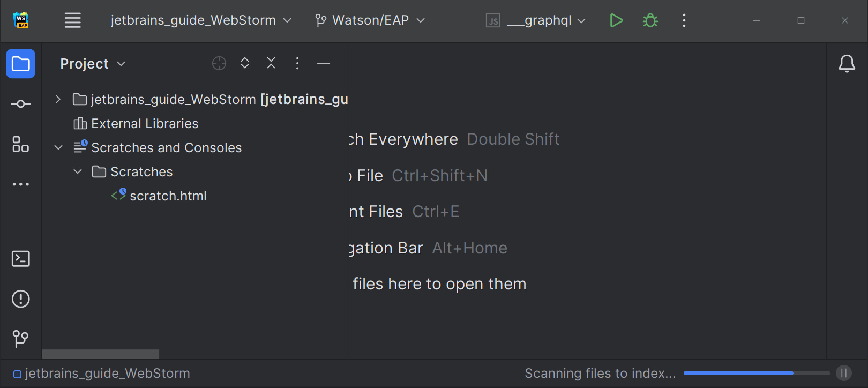Open the Git tool window

pyautogui.click(x=21, y=339)
